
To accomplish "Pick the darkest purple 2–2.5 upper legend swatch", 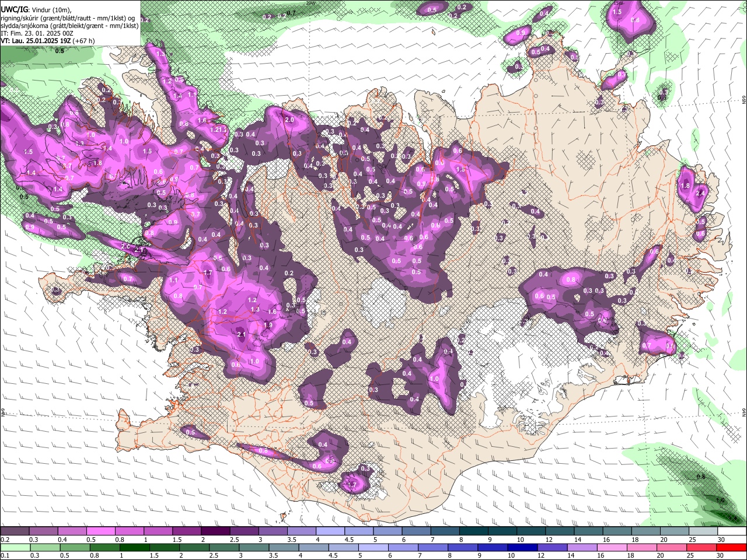I will [215, 531].
